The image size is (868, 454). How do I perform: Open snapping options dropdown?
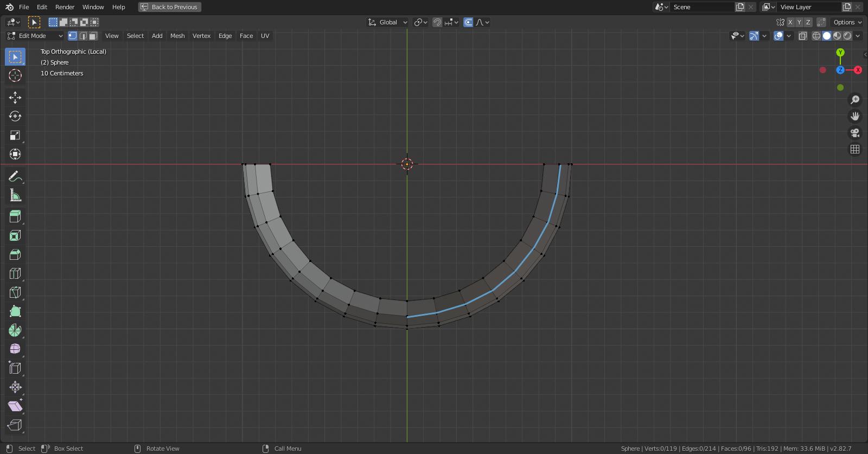coord(452,22)
